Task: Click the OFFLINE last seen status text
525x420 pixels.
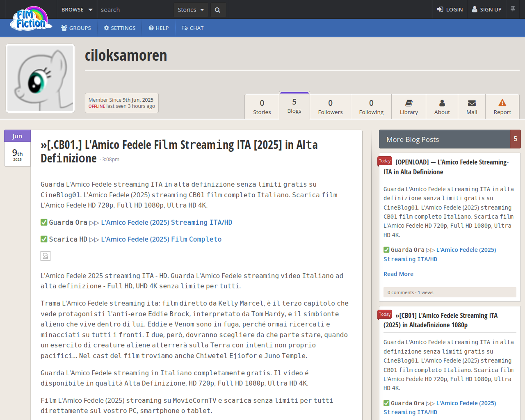Action: [122, 106]
